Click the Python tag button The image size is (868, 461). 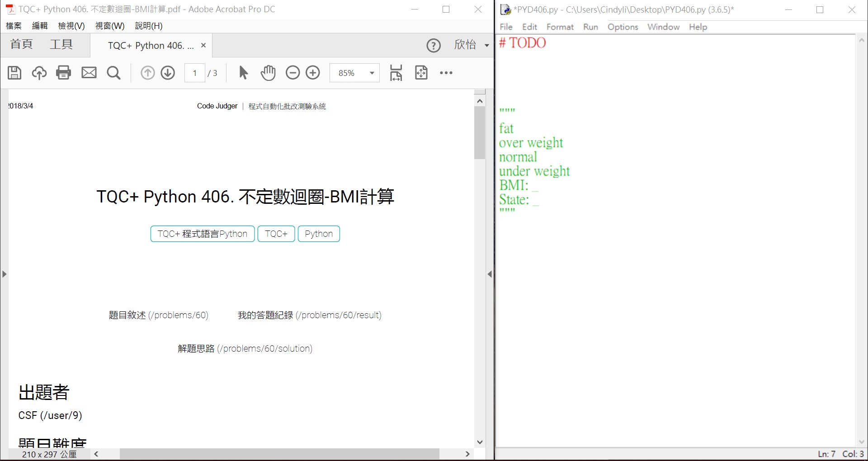[x=319, y=234]
